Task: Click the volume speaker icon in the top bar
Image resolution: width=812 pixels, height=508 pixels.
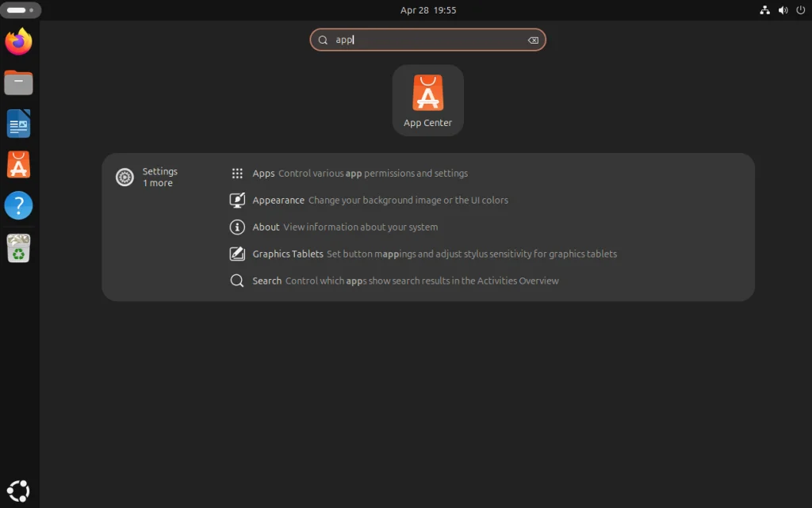Action: click(783, 10)
